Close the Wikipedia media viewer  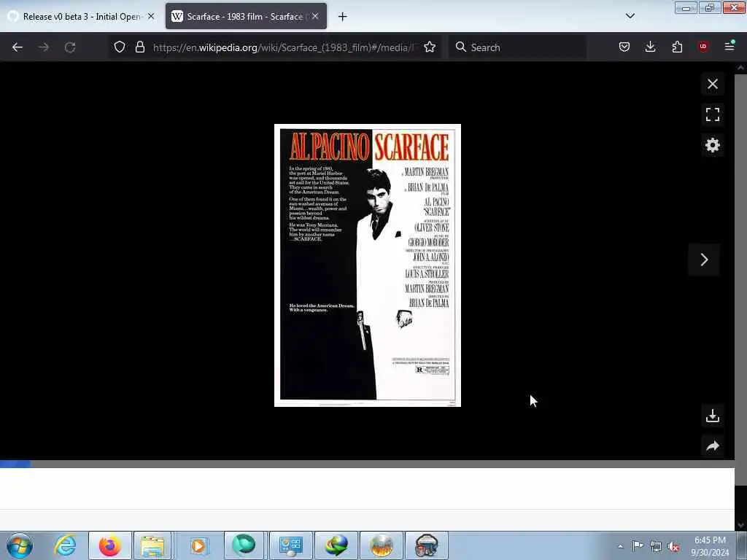pyautogui.click(x=712, y=85)
